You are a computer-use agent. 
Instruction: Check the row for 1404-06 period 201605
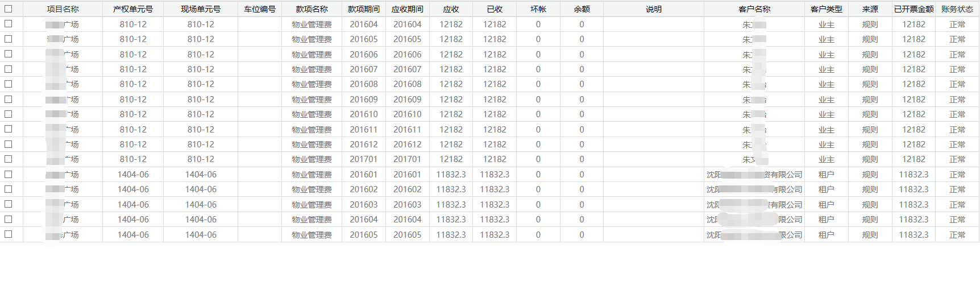pos(9,234)
